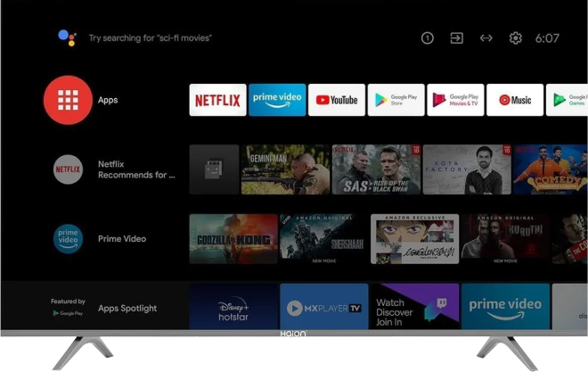Select the Prime Video row label
Image resolution: width=588 pixels, height=372 pixels.
pyautogui.click(x=122, y=239)
